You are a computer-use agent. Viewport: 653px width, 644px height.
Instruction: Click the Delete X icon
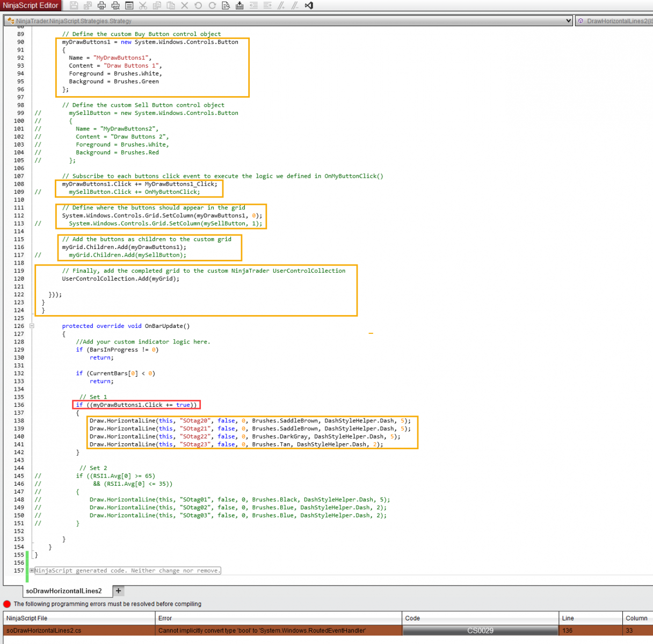[x=184, y=5]
